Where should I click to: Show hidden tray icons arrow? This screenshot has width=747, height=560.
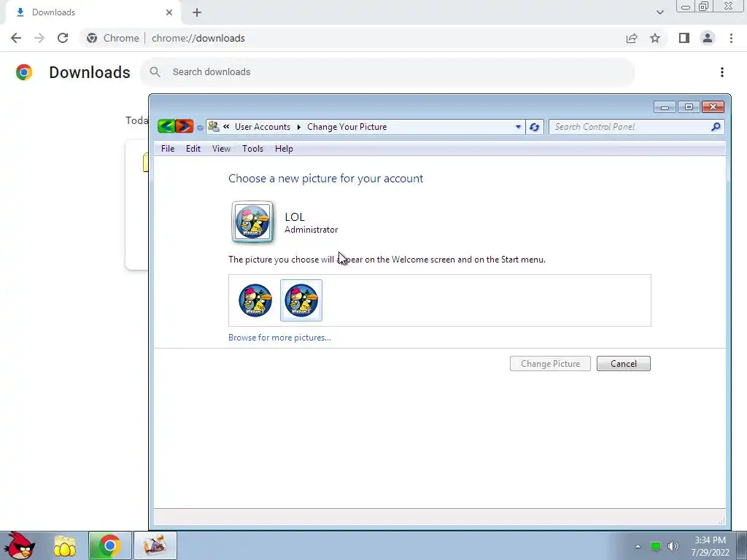coord(638,546)
